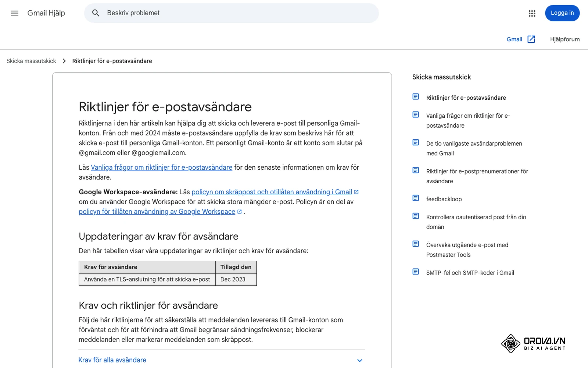Viewport: 588px width, 368px height.
Task: Click the Gmail external link icon
Action: pos(531,39)
